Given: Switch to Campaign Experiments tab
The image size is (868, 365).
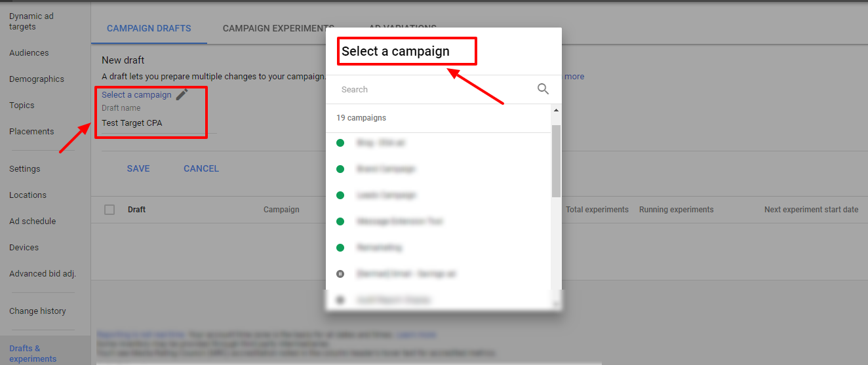Looking at the screenshot, I should (279, 29).
